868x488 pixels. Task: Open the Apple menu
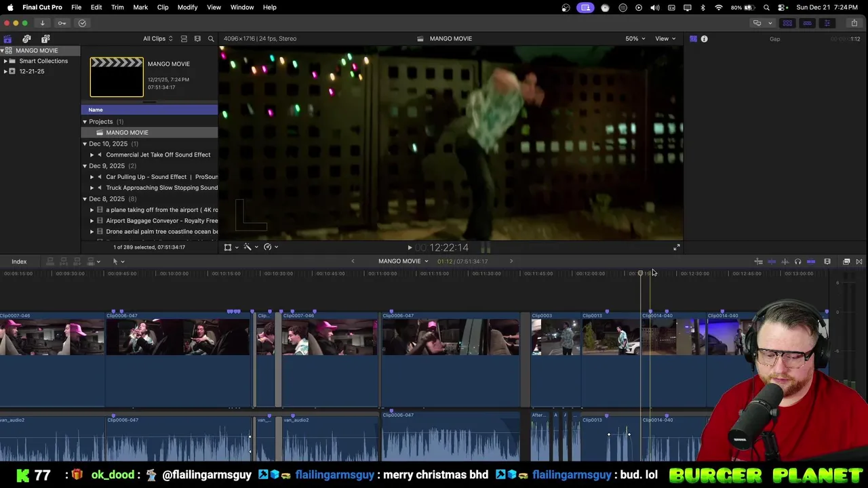click(10, 7)
